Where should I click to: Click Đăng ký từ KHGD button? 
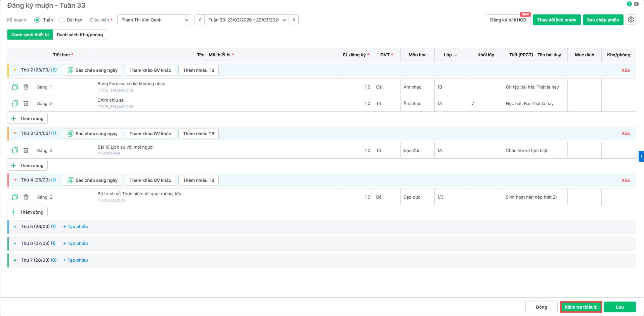click(508, 20)
